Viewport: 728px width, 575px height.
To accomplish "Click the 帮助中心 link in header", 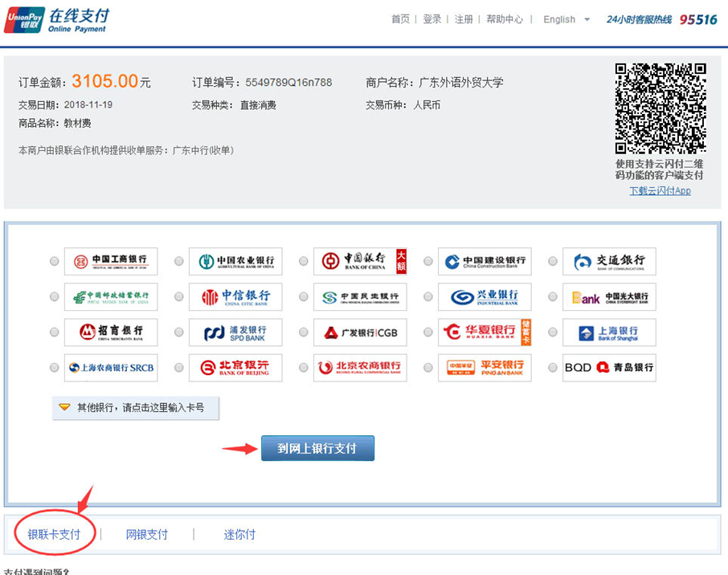I will 505,19.
